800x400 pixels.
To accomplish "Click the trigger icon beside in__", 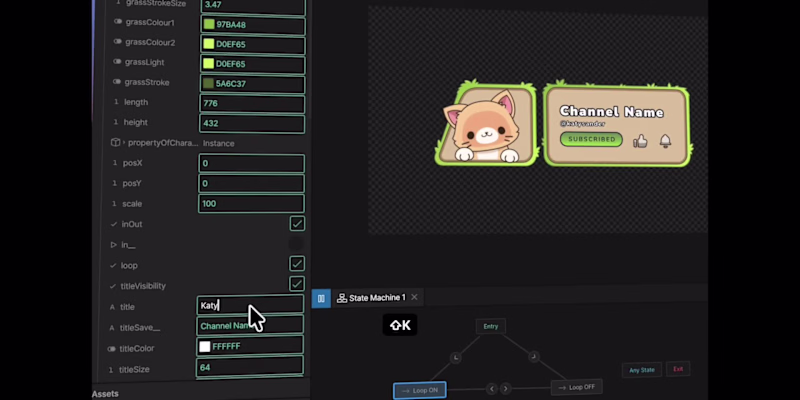I will pos(113,245).
